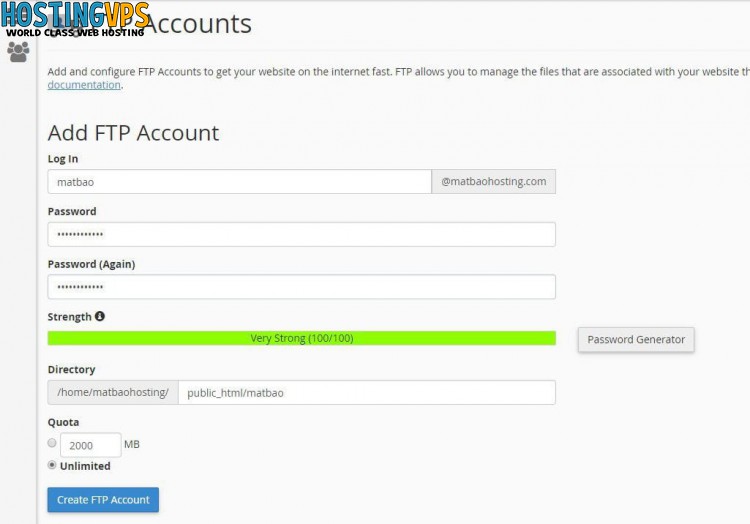
Task: Click the quota MB value field
Action: coord(90,445)
